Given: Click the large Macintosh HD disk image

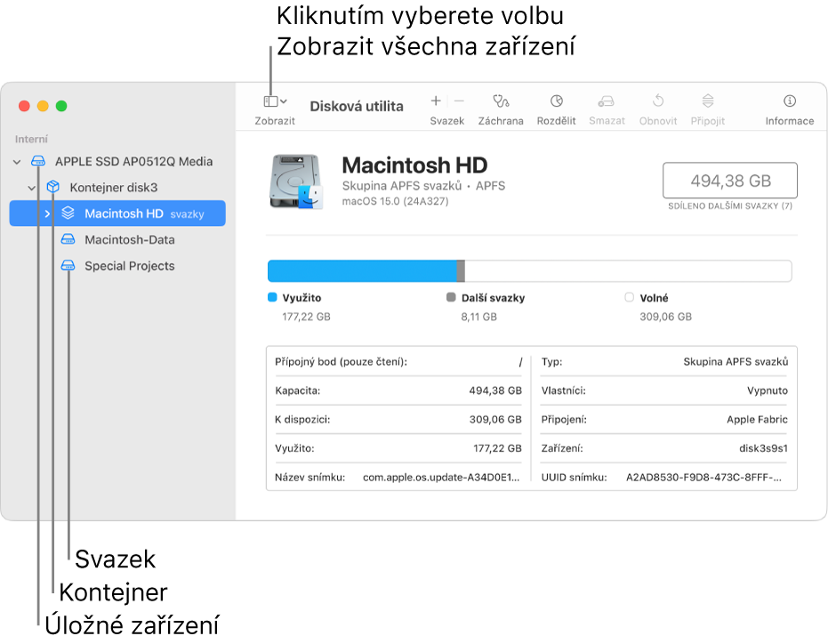Looking at the screenshot, I should [x=296, y=181].
